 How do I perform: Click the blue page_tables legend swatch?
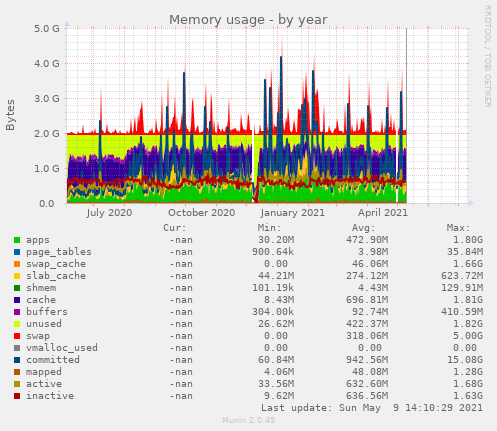(x=17, y=252)
